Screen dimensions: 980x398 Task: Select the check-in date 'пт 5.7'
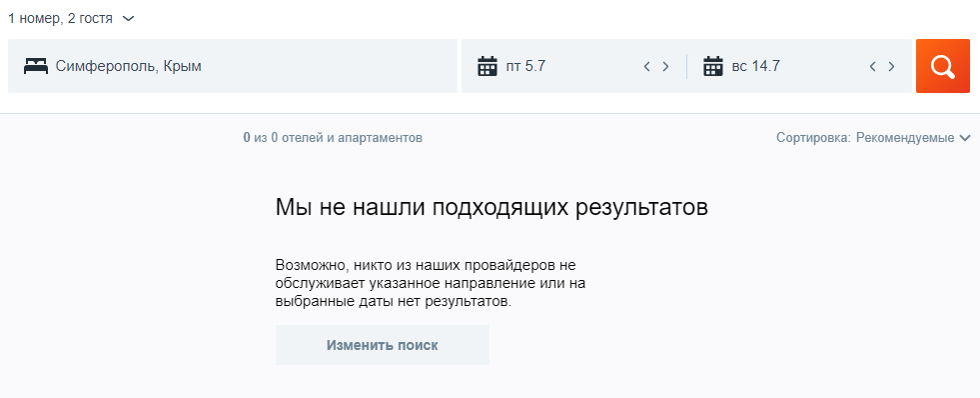525,66
